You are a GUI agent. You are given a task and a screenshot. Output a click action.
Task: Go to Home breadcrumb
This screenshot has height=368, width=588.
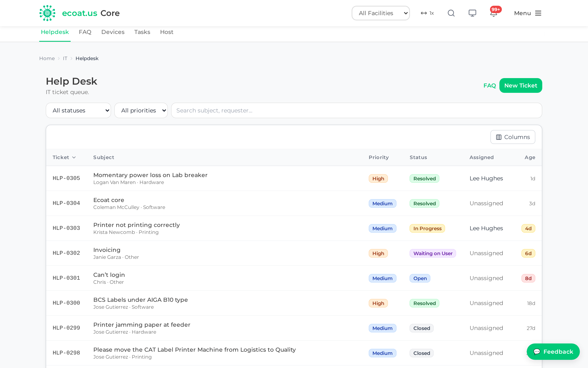tap(47, 58)
